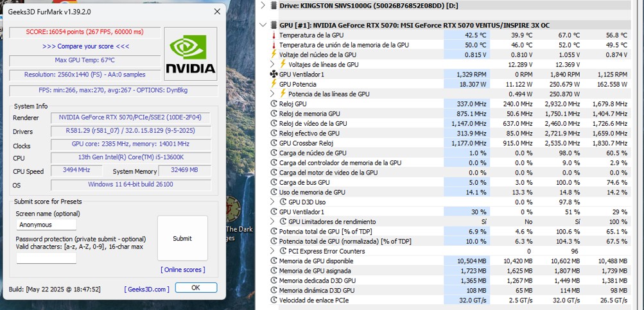
Task: Select Potencia total de GPU (normalizada) label
Action: tap(345, 241)
